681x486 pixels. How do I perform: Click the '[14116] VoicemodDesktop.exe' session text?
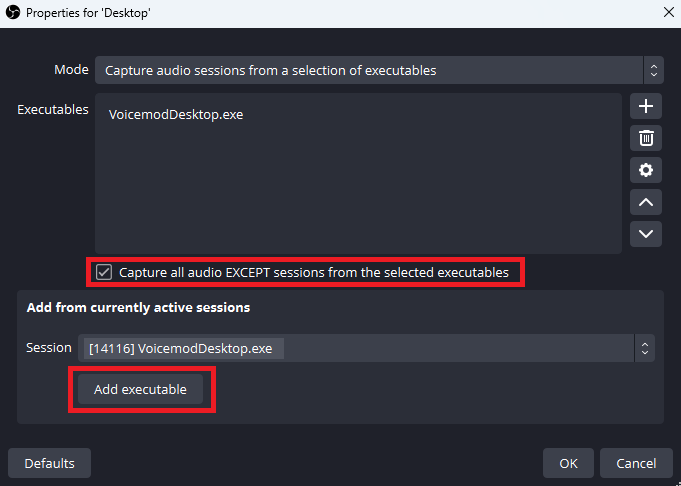pos(181,348)
